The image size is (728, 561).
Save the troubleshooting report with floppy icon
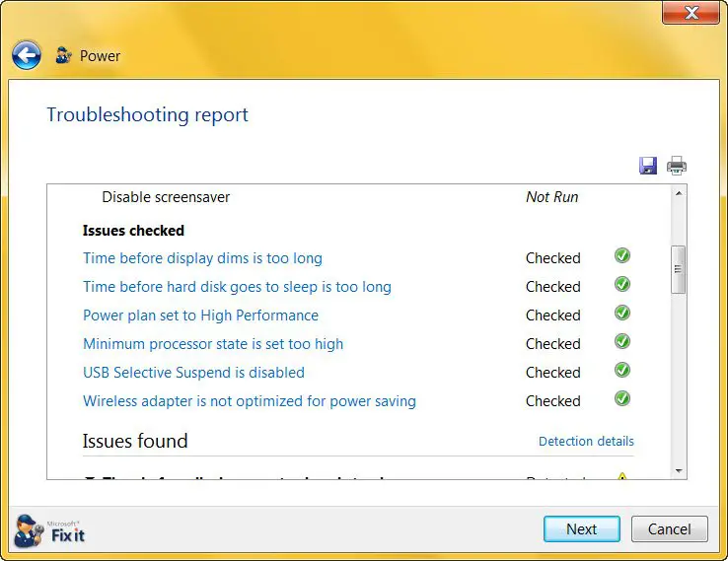[648, 166]
